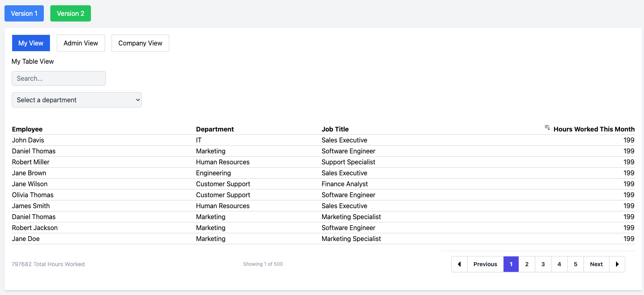Click the Next pagination button

(x=596, y=264)
